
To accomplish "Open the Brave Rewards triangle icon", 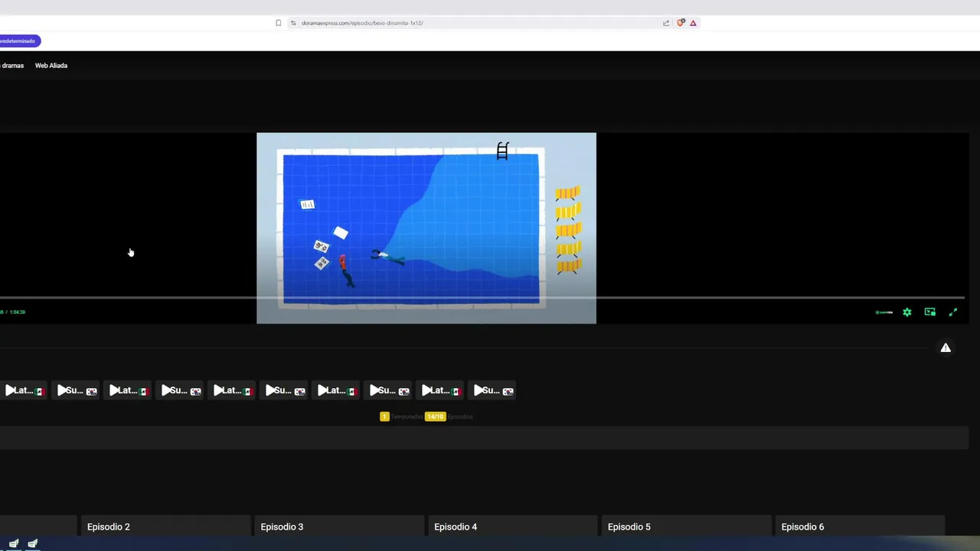I will [693, 23].
